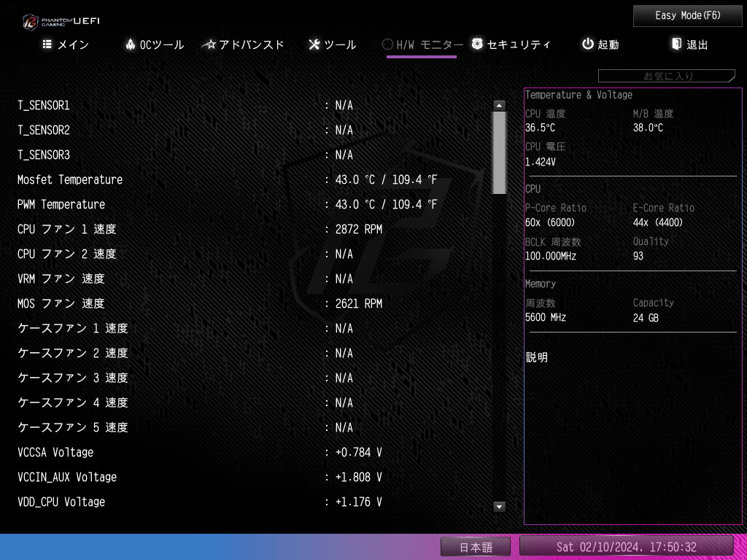This screenshot has height=560, width=747.
Task: Click the CPU temperature 36.5°C reading
Action: [540, 128]
